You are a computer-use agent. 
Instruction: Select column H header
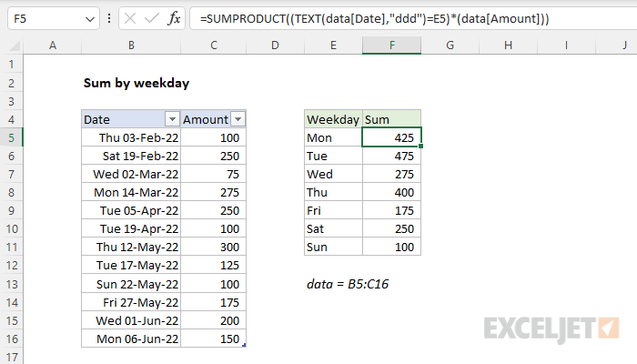point(508,45)
